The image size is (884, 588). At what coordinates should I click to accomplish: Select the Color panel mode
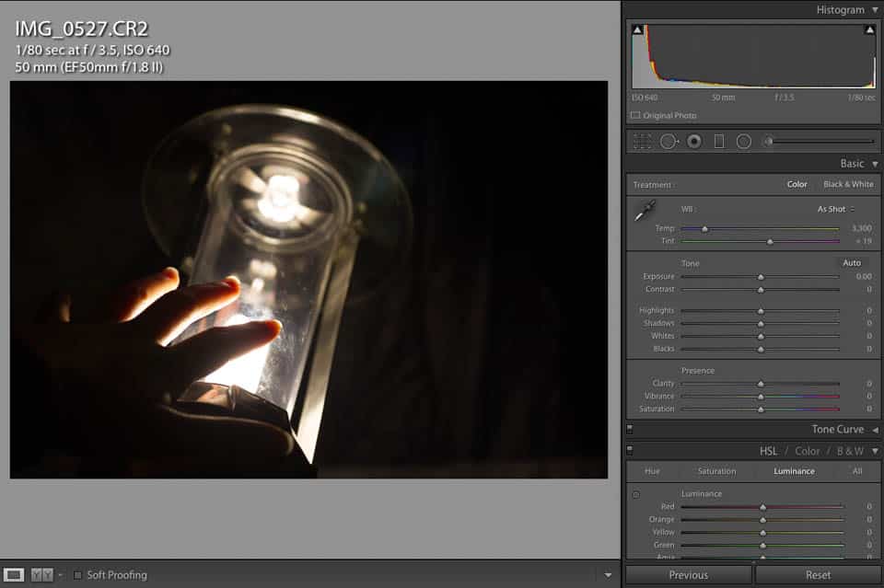click(x=807, y=451)
